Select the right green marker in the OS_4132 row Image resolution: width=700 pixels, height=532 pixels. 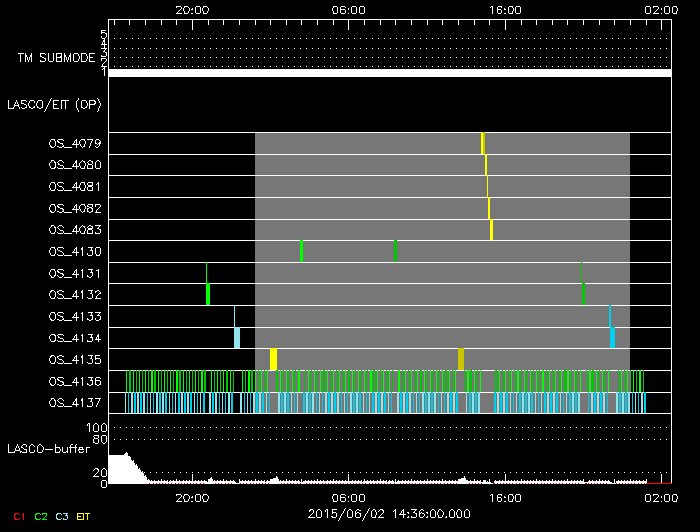pyautogui.click(x=584, y=294)
